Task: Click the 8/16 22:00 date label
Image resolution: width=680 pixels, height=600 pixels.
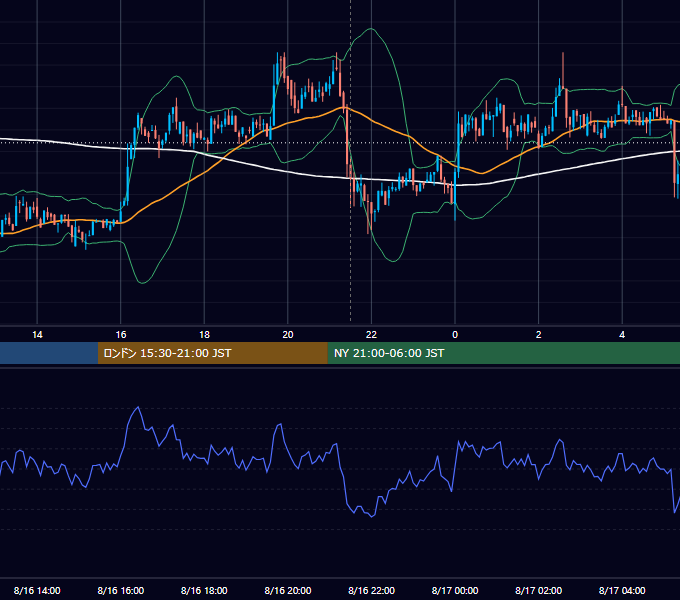Action: tap(371, 590)
